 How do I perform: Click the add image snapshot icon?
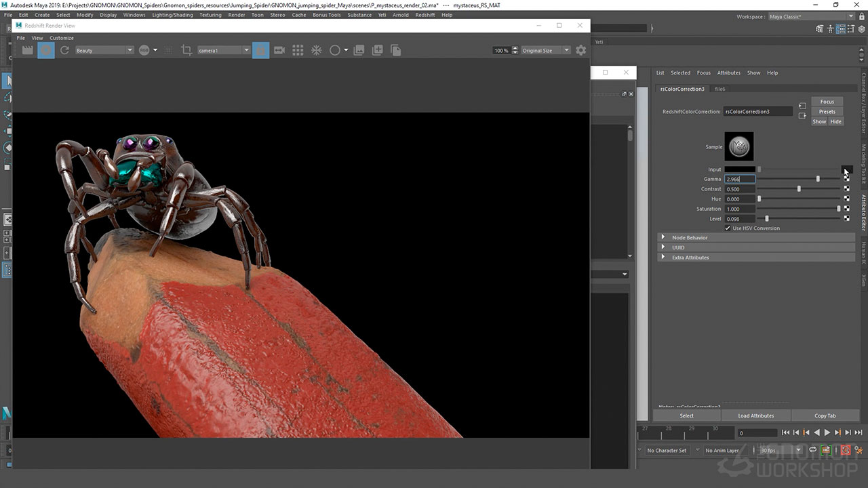(x=378, y=50)
